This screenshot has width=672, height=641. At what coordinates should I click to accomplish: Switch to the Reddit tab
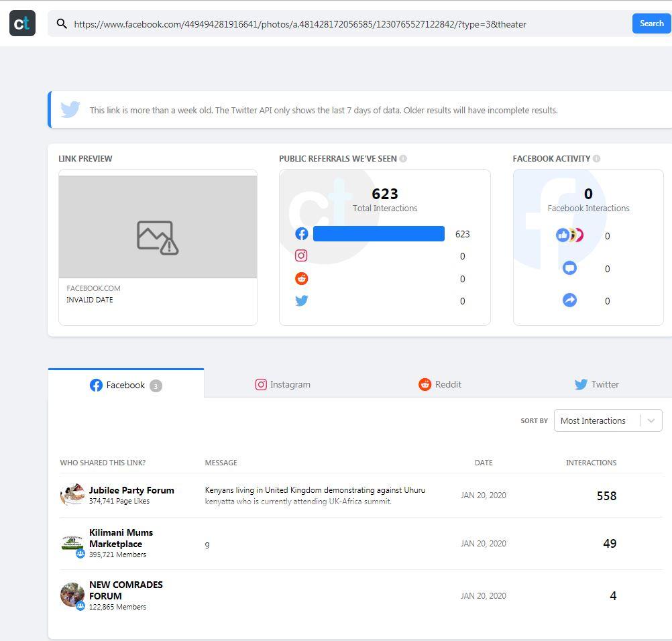[440, 384]
